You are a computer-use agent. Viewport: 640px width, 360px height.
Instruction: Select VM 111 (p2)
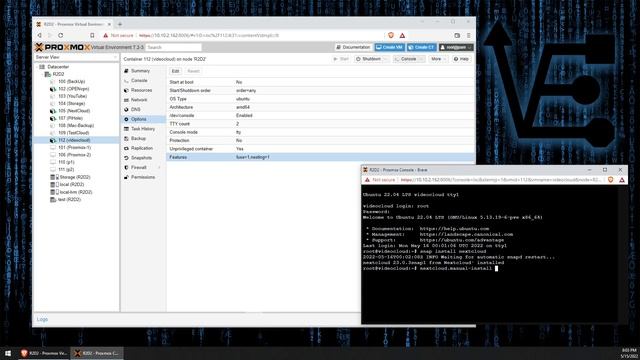[x=66, y=169]
